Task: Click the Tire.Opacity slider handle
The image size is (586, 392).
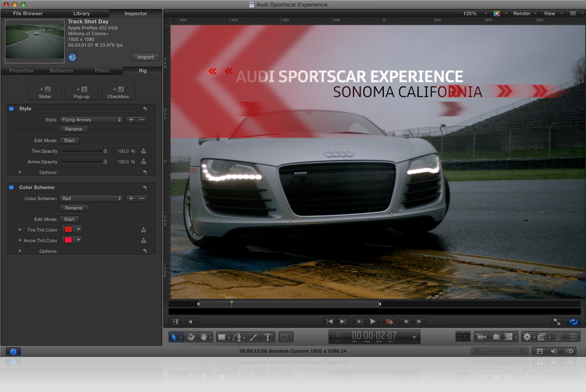Action: [106, 151]
